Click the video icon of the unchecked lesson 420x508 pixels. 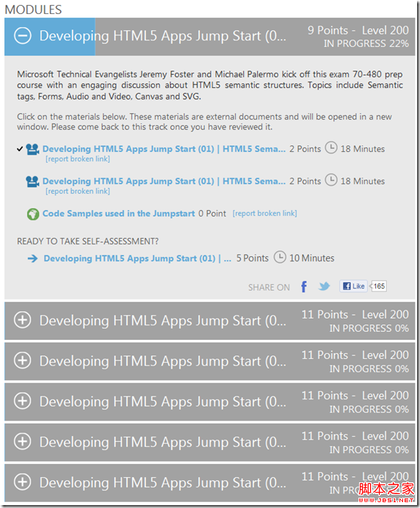[x=32, y=181]
